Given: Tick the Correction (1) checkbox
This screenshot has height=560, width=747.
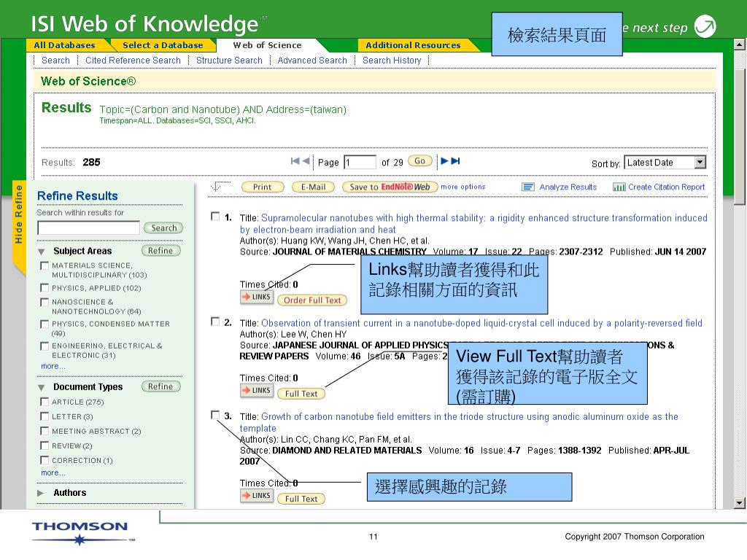Looking at the screenshot, I should click(44, 461).
